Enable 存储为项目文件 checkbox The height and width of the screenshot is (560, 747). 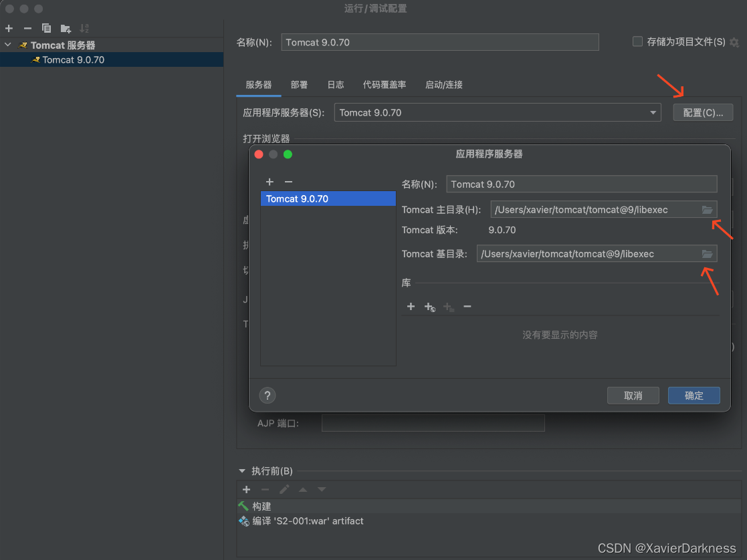click(x=637, y=42)
